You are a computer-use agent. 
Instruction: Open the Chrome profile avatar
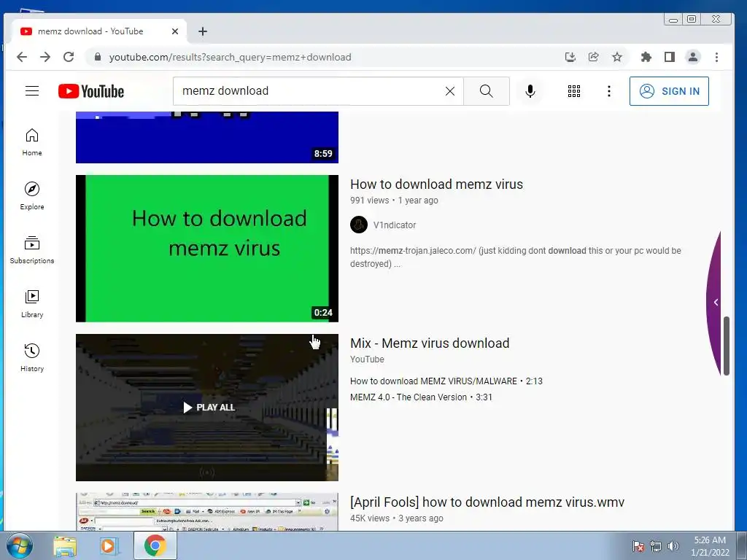click(693, 57)
